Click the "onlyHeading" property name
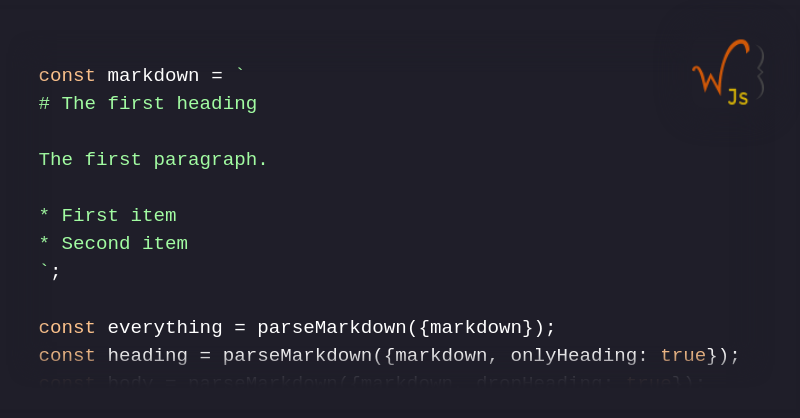Screen dimensions: 800x418 [573, 356]
